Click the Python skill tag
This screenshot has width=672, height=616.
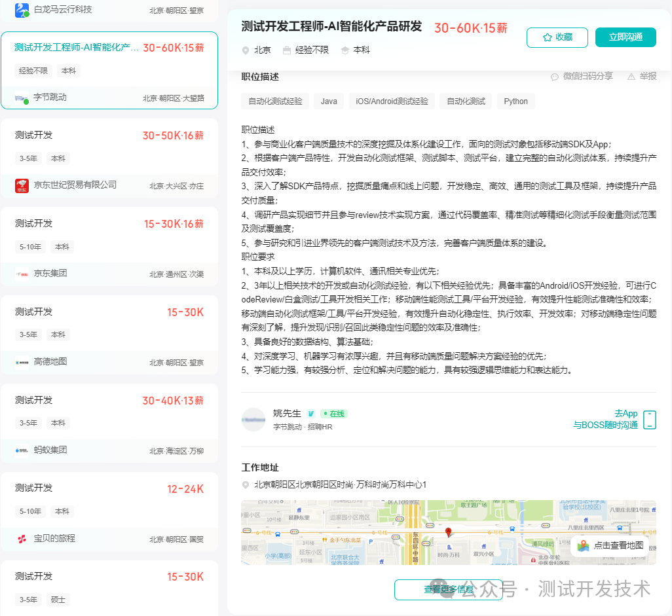515,101
